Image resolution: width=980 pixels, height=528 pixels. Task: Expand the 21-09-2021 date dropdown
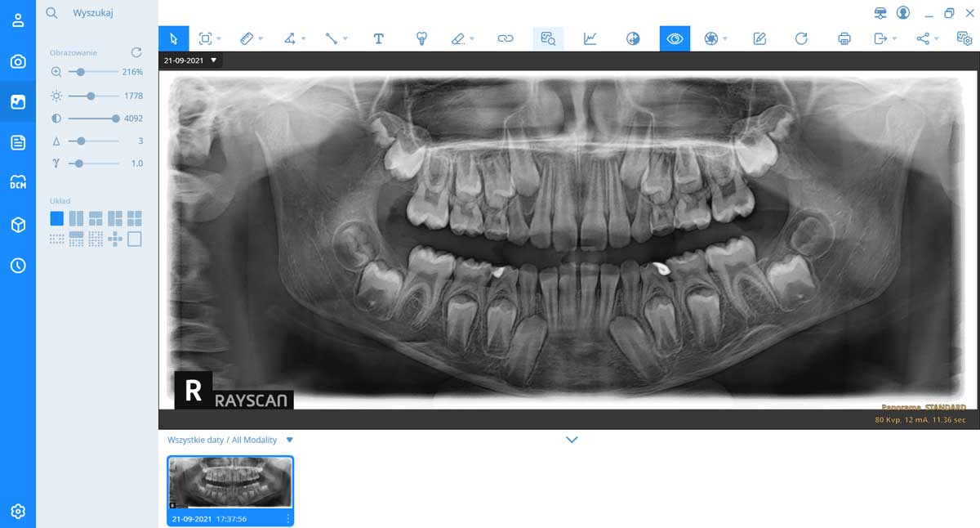point(214,60)
